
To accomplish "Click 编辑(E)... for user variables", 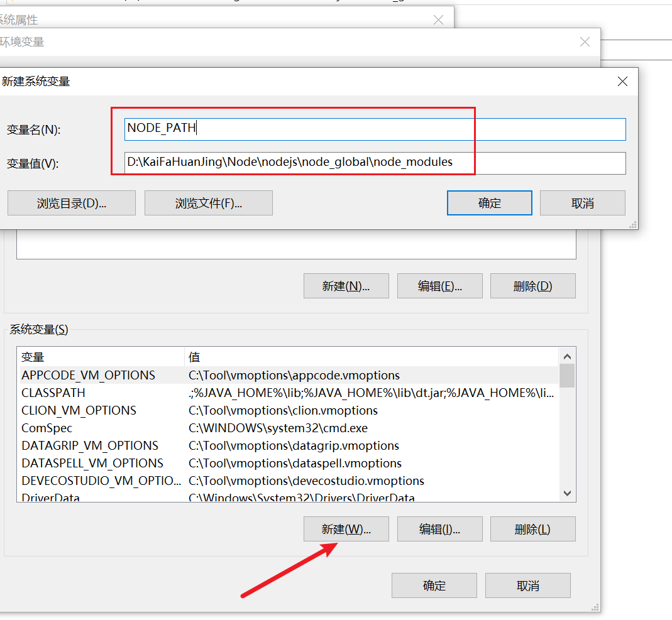I will (439, 286).
